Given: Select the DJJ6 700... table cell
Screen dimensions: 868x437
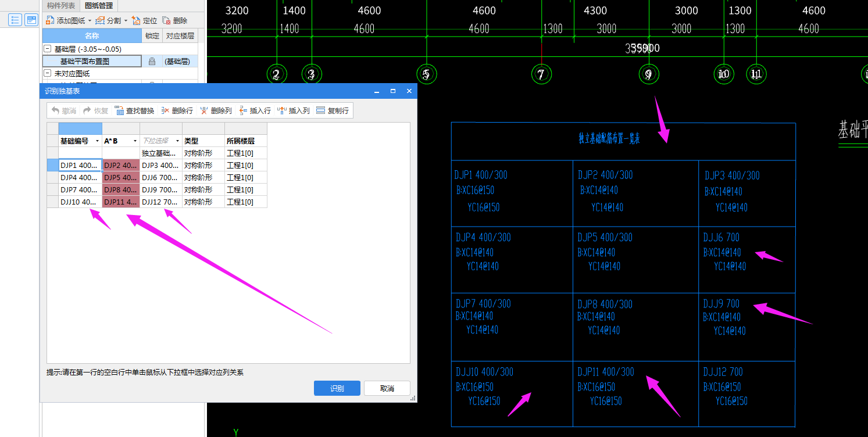Looking at the screenshot, I should 161,177.
